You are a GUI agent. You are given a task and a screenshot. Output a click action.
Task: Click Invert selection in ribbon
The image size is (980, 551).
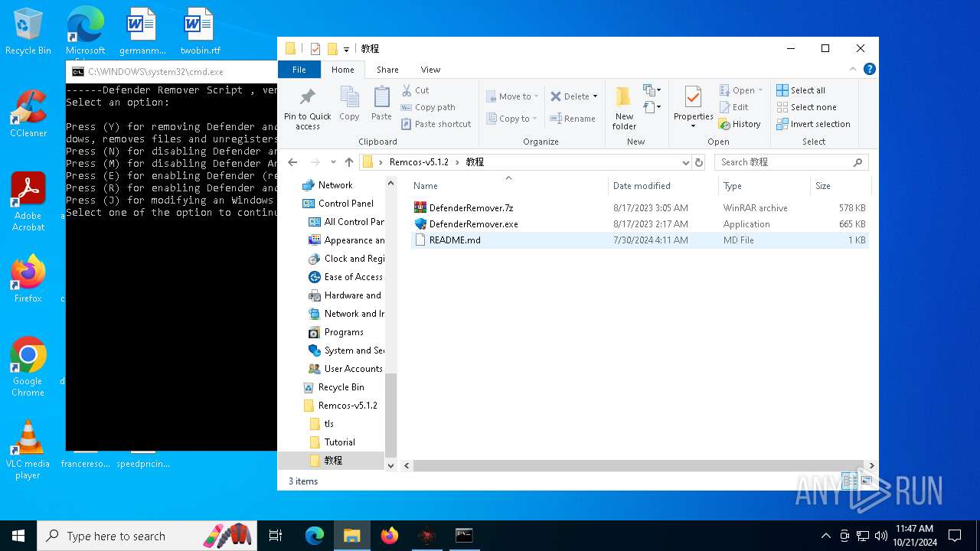click(x=813, y=124)
